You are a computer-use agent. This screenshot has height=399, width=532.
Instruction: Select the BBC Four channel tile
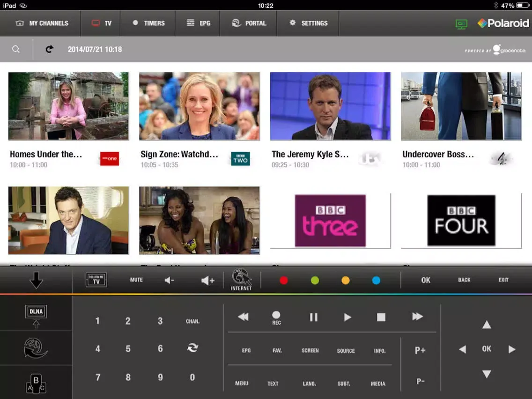point(461,221)
